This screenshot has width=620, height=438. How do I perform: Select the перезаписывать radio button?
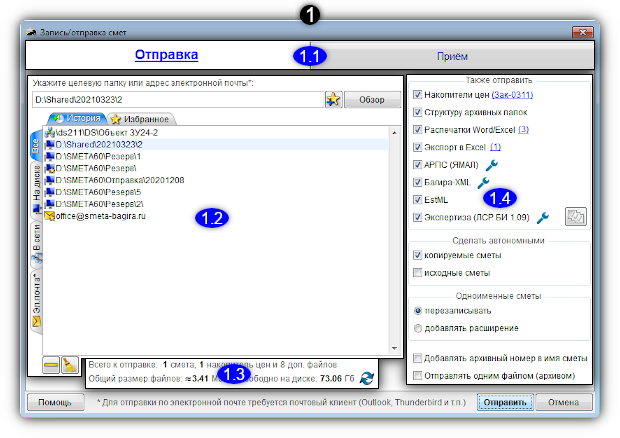[418, 311]
